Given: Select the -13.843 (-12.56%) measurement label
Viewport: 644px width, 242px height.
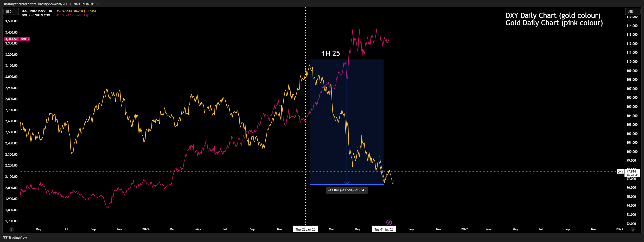Looking at the screenshot, I should pyautogui.click(x=347, y=190).
